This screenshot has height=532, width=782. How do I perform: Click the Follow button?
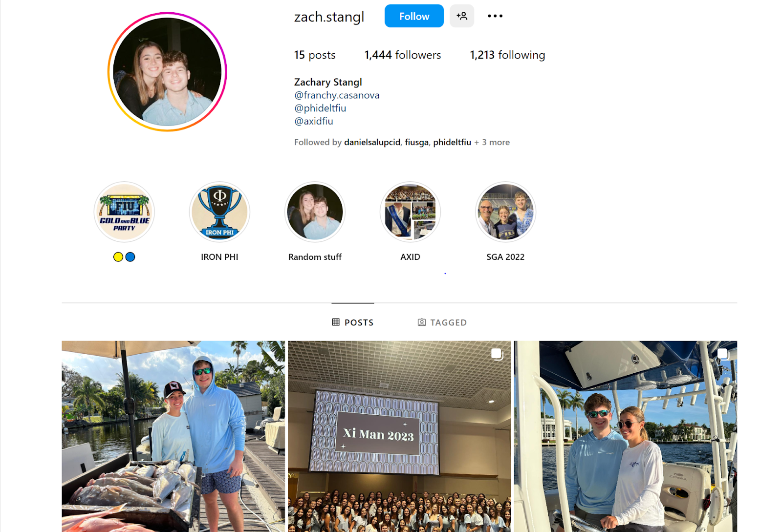(414, 16)
